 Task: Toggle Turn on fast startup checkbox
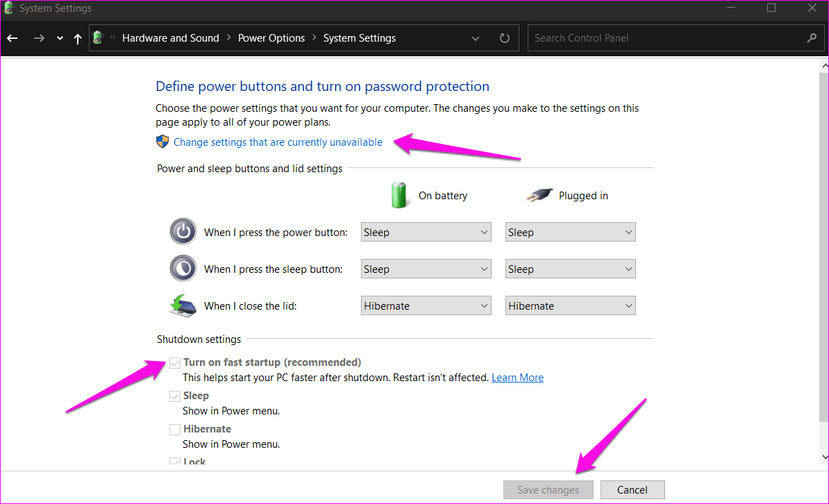175,363
